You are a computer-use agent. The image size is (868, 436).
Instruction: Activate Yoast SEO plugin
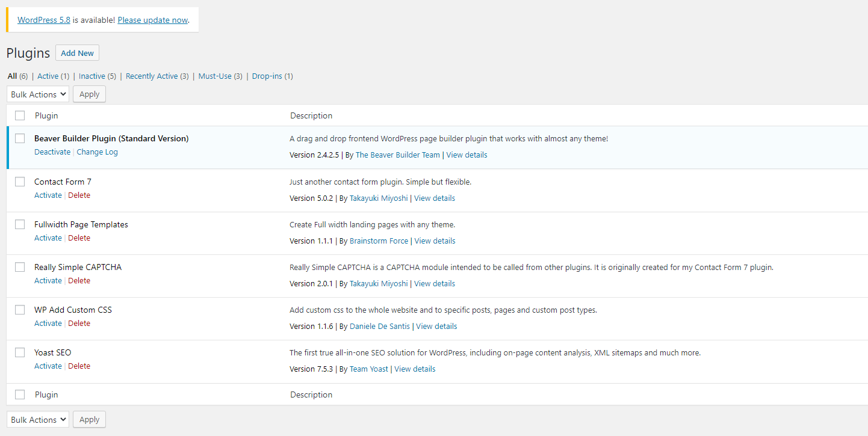point(48,366)
